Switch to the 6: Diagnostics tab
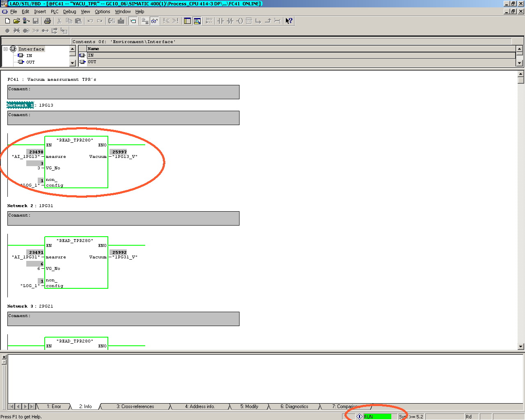The width and height of the screenshot is (525, 420). 294,406
